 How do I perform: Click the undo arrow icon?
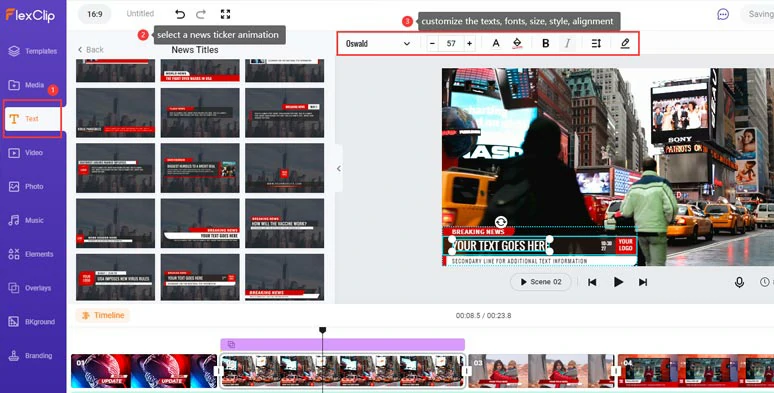(180, 14)
